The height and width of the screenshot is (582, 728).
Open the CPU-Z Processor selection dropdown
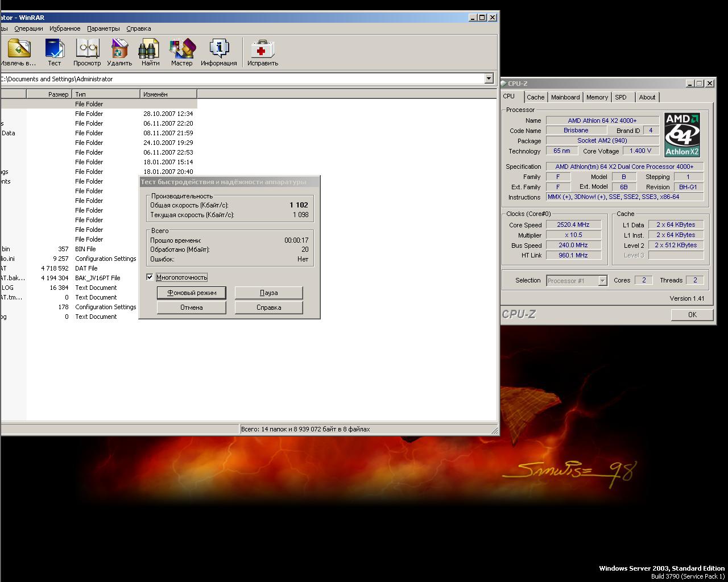[x=602, y=281]
